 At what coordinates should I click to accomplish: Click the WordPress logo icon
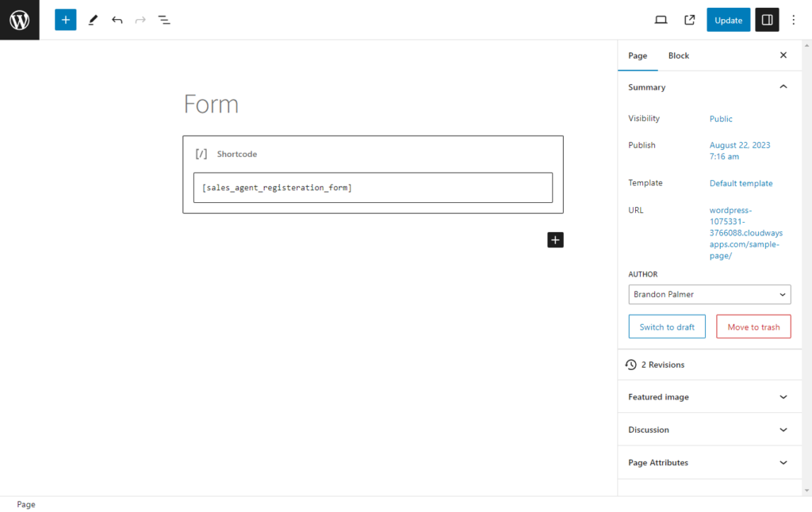point(20,20)
